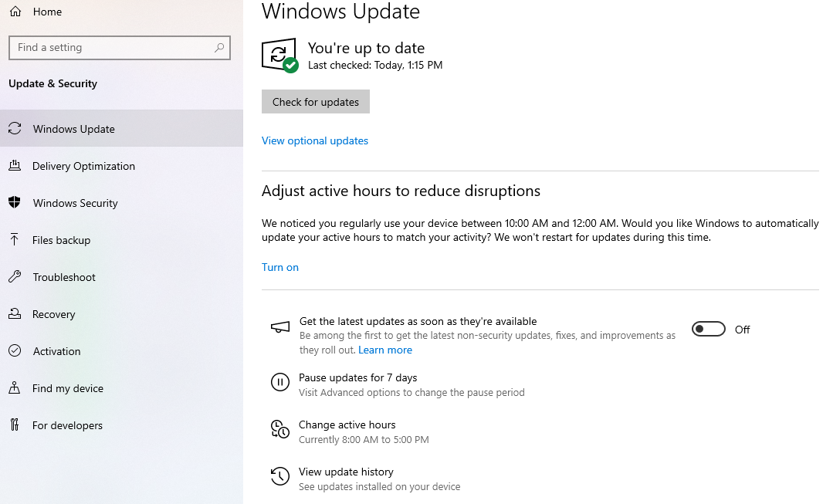Open Delivery Optimization settings
823x504 pixels.
121,166
